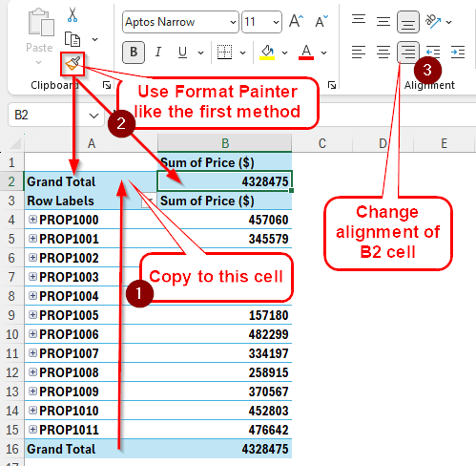Click the Decrease Indent icon
The image size is (476, 466).
click(x=433, y=52)
